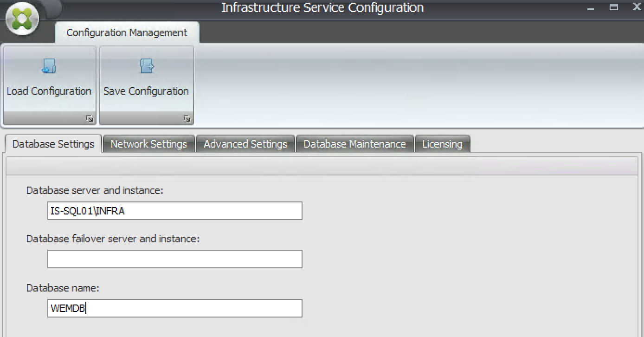
Task: Close the Infrastructure Service Configuration window
Action: click(637, 7)
